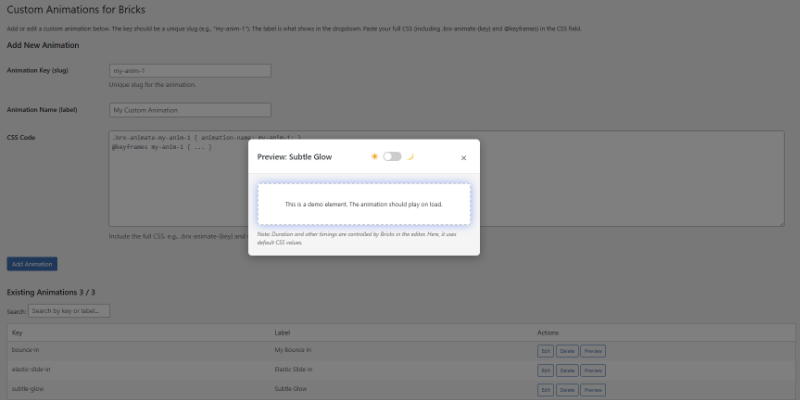The image size is (800, 400).
Task: Edit the elastic-slide-in animation
Action: (545, 370)
